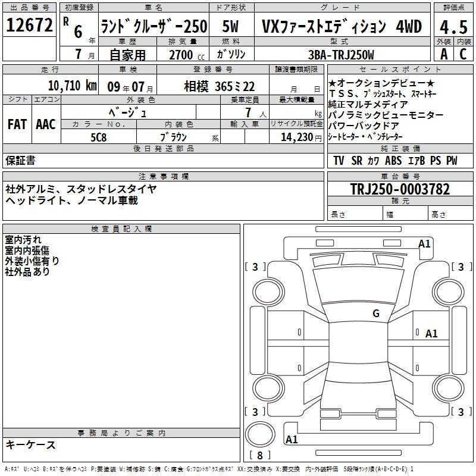476x476 pixels.
Task: Select model code 3BA-TRJ250W
Action: click(x=340, y=55)
